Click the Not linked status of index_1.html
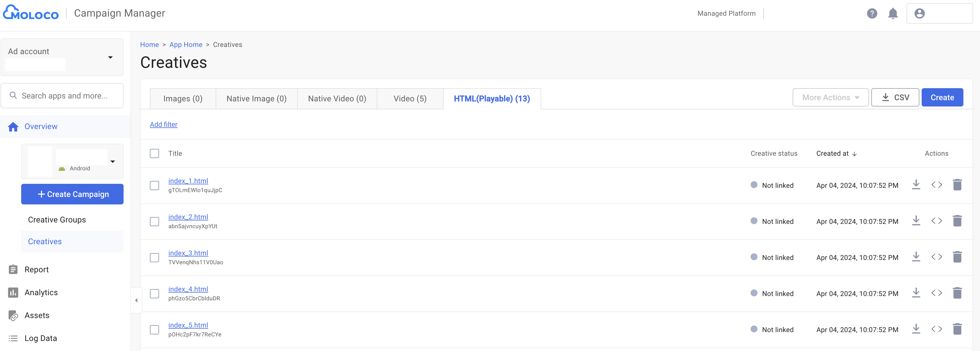Viewport: 980px width, 351px height. pos(772,186)
